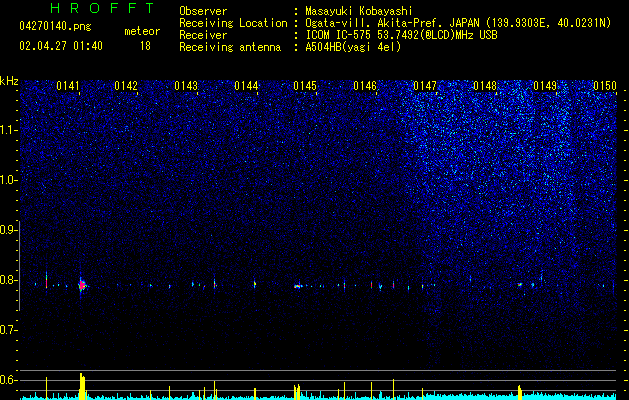This screenshot has width=629, height=400.
Task: Click the Receiving antenna label
Action: (230, 47)
